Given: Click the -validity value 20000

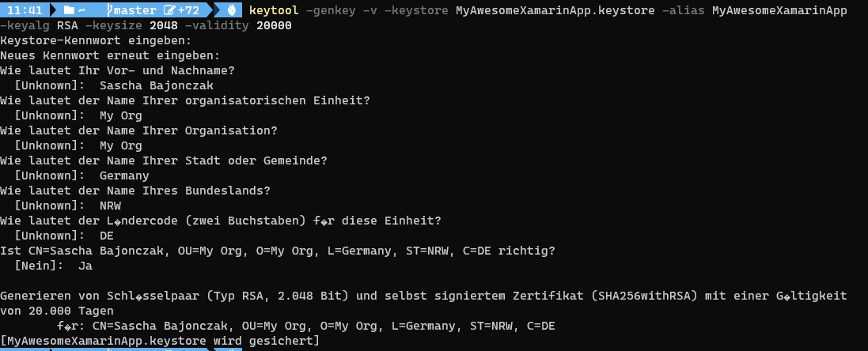Looking at the screenshot, I should pos(274,25).
